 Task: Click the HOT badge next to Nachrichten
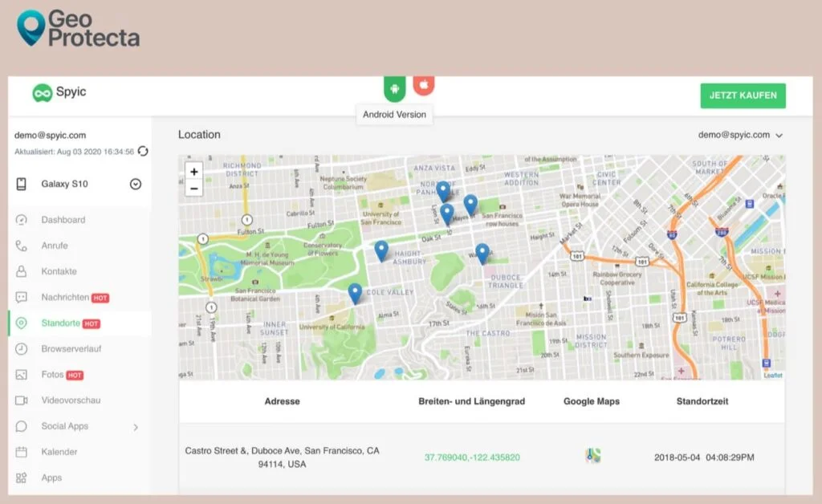click(100, 298)
